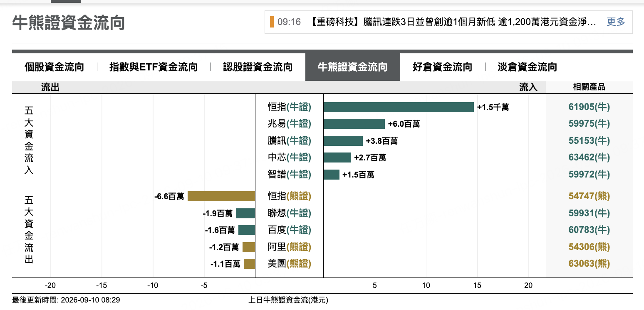Click the 兆易(牛證) inflow bar
The image size is (644, 310).
[x=354, y=124]
